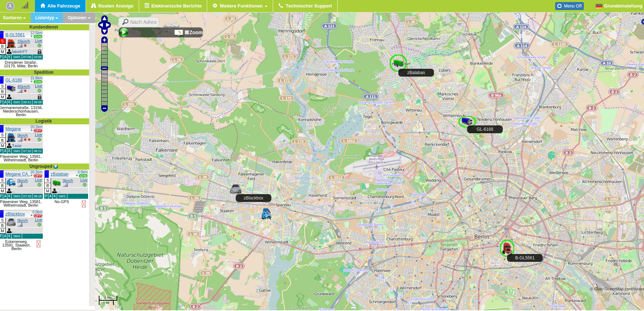644x311 pixels.
Task: Toggle the ON status of B-GL5561
Action: (38, 36)
